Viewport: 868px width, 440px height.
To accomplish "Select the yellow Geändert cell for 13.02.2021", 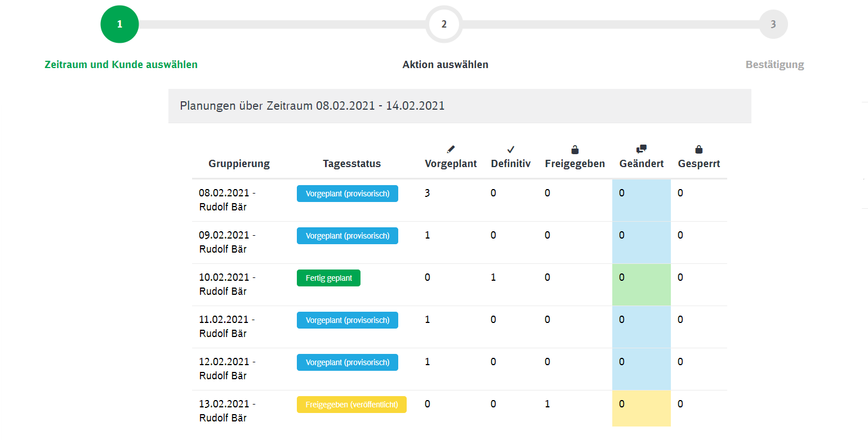I will (x=642, y=409).
